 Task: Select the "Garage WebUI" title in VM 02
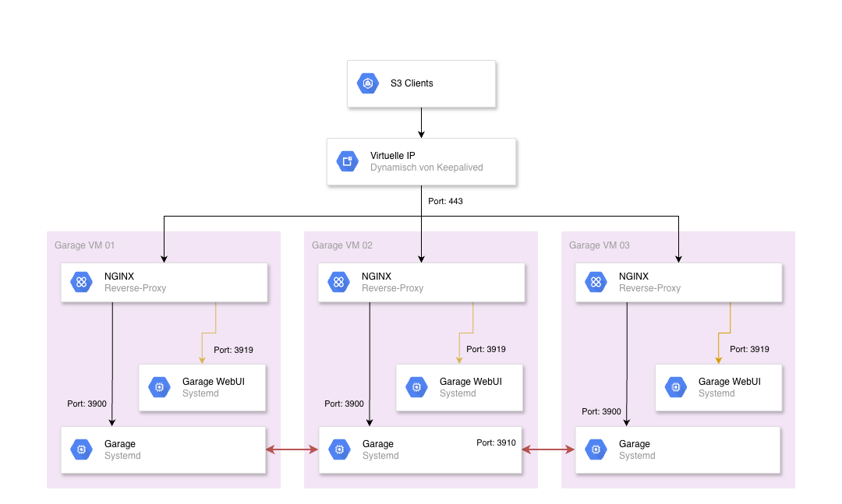[471, 382]
